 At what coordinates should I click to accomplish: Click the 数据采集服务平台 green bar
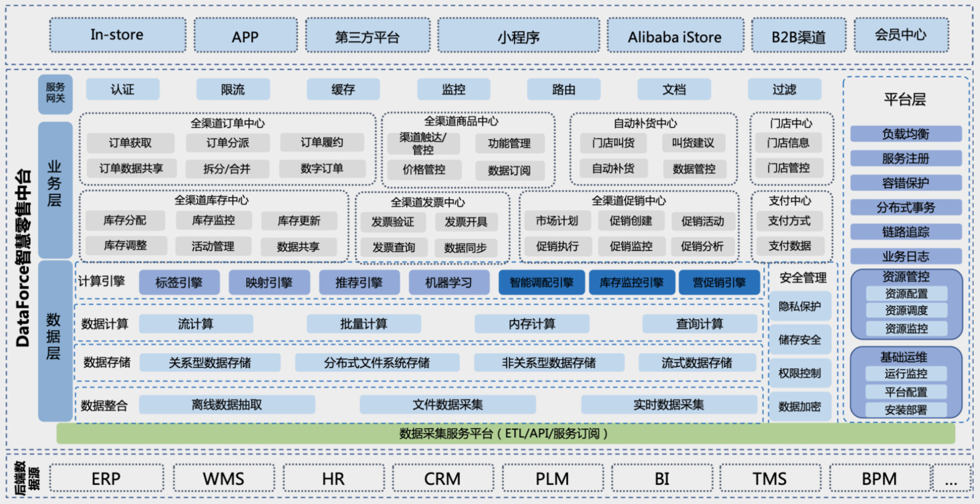point(502,433)
